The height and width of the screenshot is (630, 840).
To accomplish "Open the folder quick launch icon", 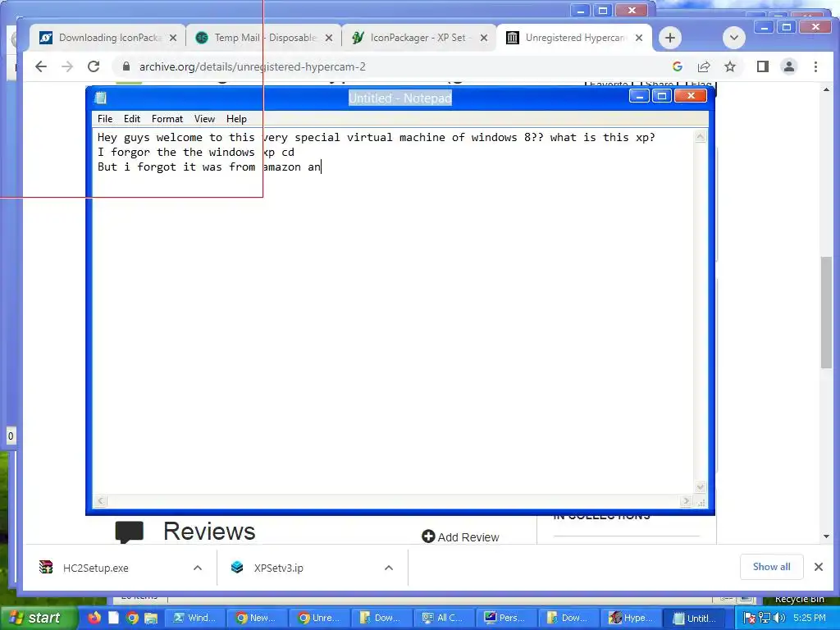I will [151, 618].
